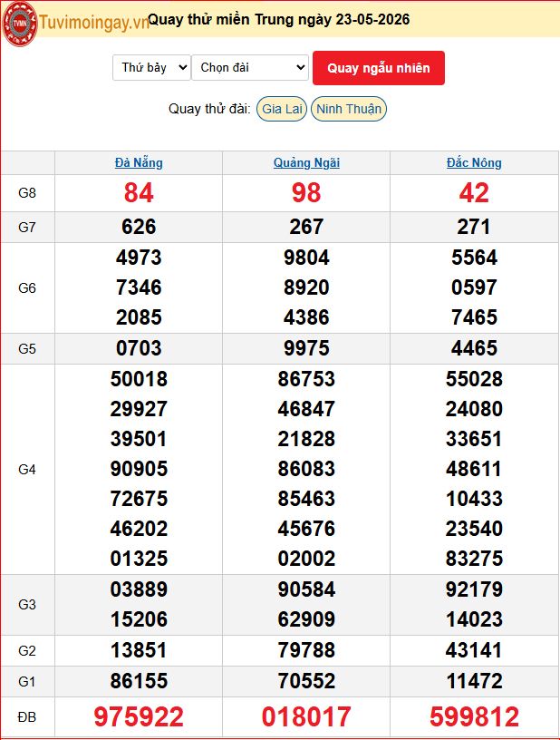
Task: Click G4 value 23540
Action: click(474, 529)
